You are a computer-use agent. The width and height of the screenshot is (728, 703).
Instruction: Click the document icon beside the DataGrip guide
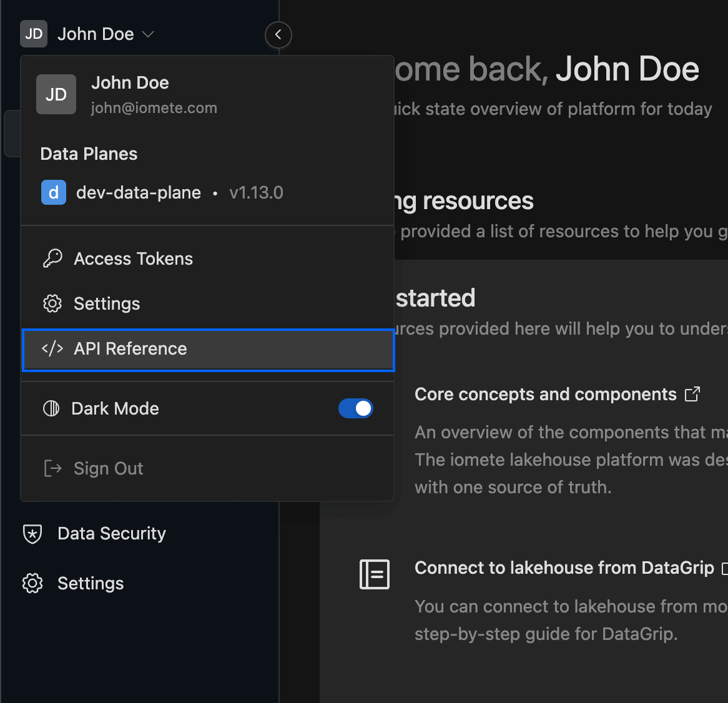pos(375,574)
